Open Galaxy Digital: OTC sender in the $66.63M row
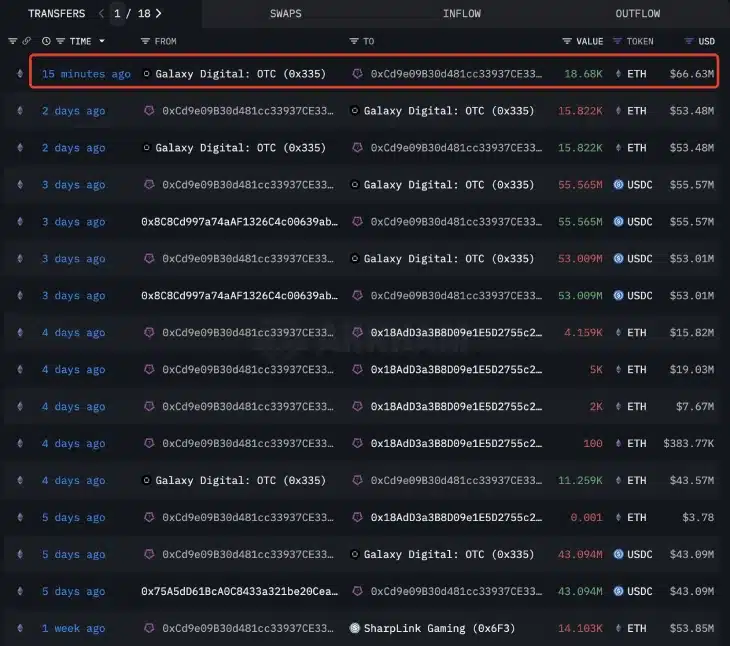The image size is (730, 646). click(241, 74)
